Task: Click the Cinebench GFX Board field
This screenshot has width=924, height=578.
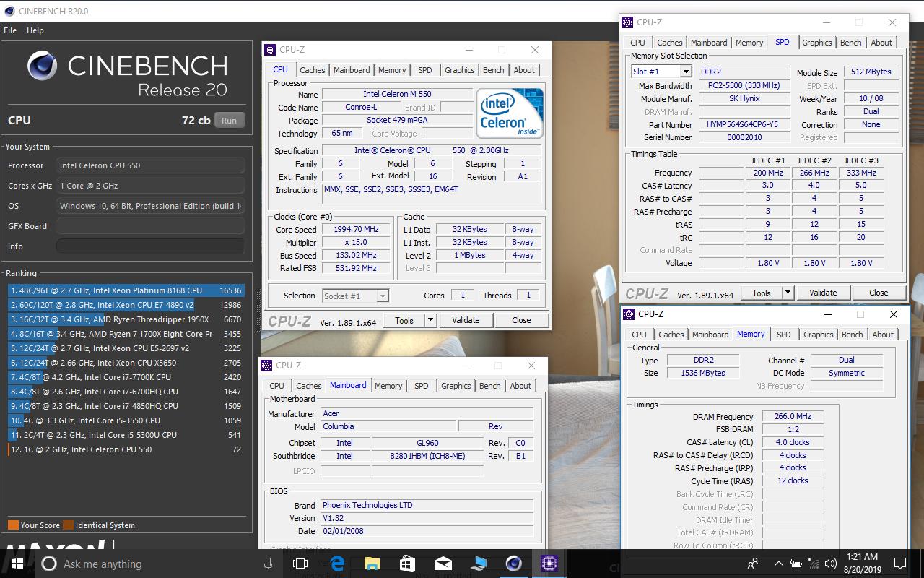Action: coord(150,226)
